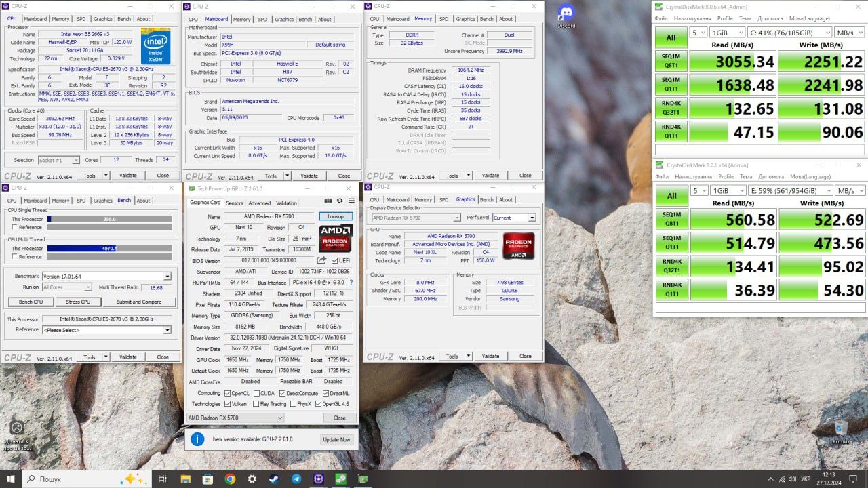Image resolution: width=868 pixels, height=488 pixels.
Task: Click the Bench CPU button
Action: 31,302
